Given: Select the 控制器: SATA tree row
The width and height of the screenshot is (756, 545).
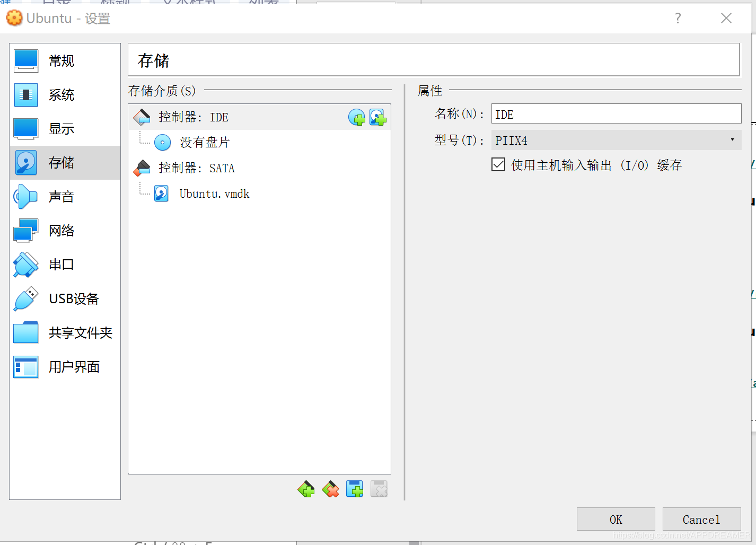Looking at the screenshot, I should point(259,168).
